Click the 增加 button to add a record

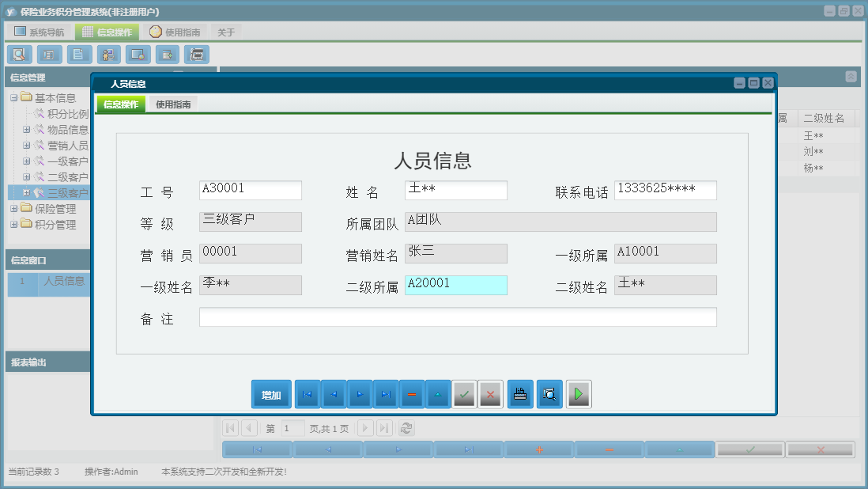[x=271, y=393]
